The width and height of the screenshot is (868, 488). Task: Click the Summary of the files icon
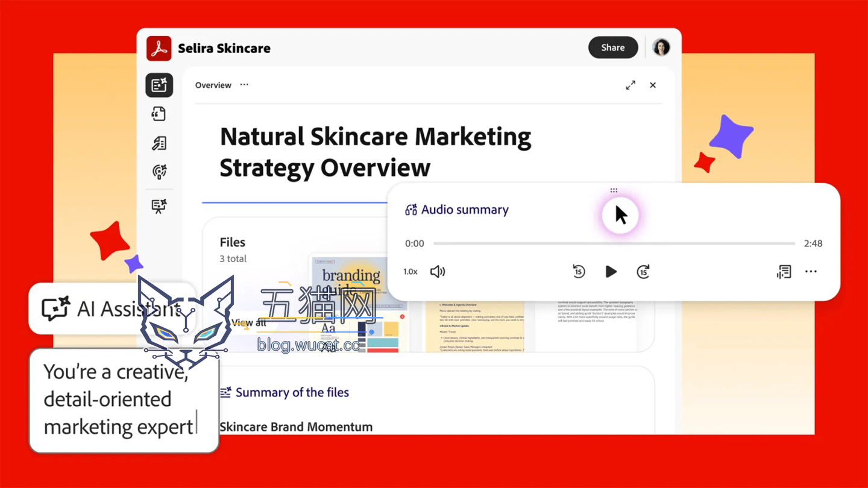pos(225,392)
